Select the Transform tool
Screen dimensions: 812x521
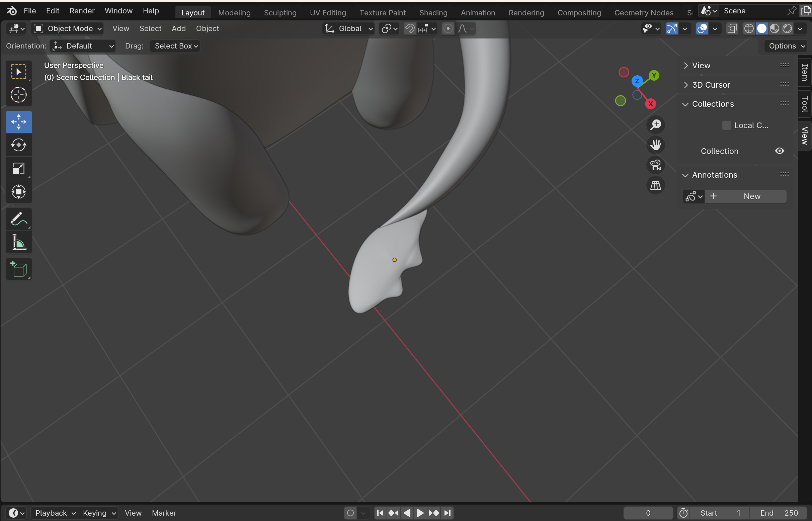click(19, 192)
